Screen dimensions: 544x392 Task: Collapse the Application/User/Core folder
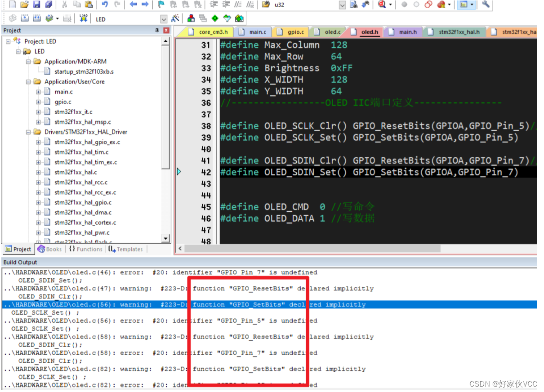coord(28,82)
